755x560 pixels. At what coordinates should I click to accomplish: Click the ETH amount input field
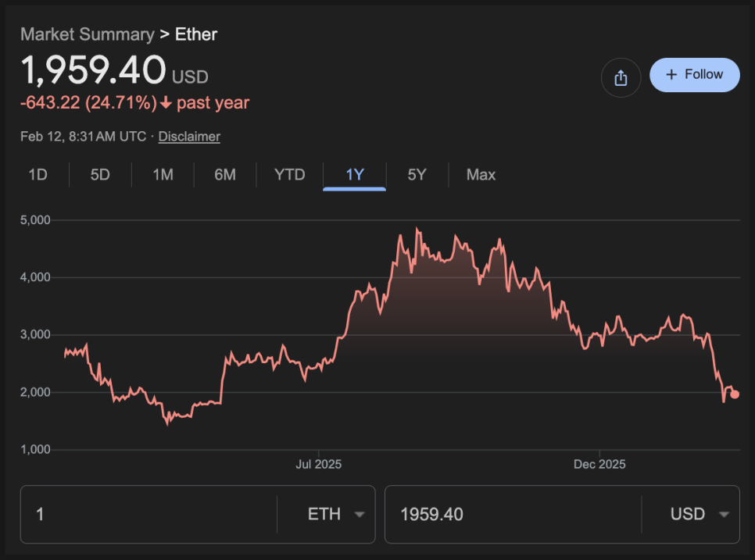pyautogui.click(x=148, y=514)
